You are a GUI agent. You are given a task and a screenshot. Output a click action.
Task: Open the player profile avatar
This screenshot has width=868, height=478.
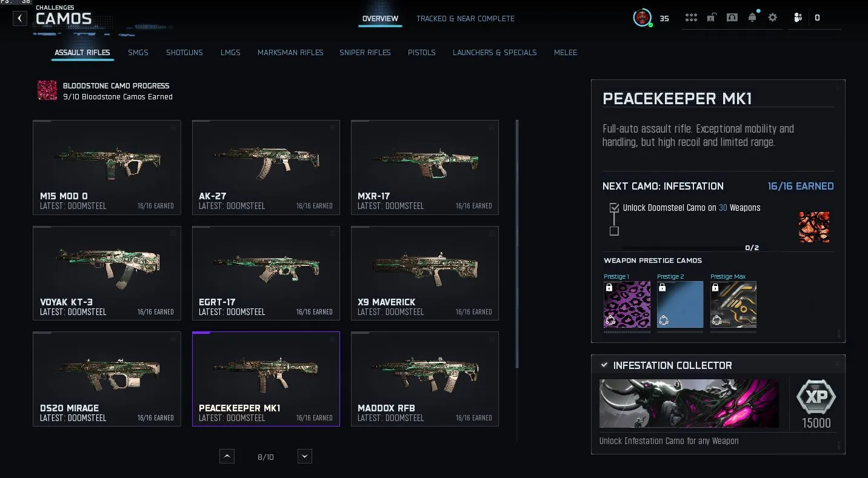[643, 18]
